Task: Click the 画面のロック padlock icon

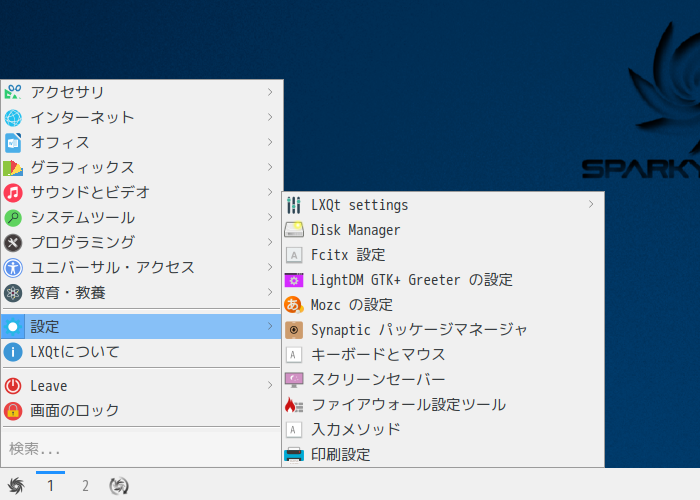Action: pyautogui.click(x=13, y=410)
